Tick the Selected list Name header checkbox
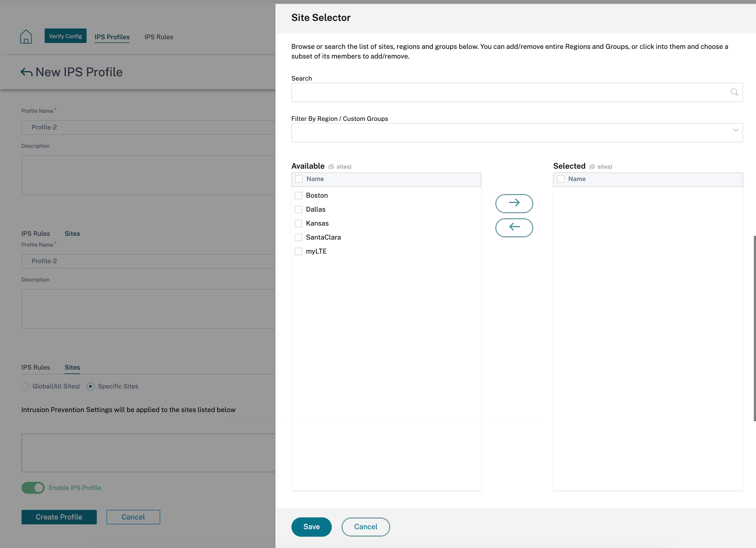 pos(561,179)
